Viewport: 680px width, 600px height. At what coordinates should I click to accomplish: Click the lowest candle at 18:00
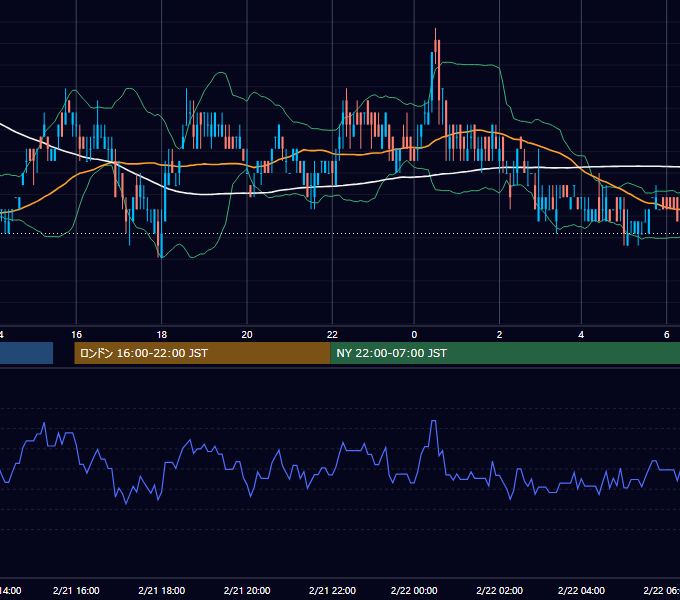(x=161, y=245)
